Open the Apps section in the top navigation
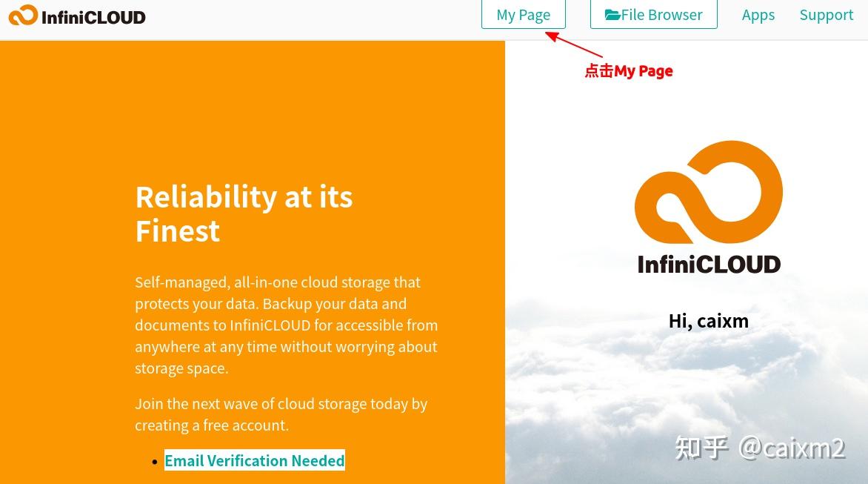The image size is (868, 484). coord(758,14)
